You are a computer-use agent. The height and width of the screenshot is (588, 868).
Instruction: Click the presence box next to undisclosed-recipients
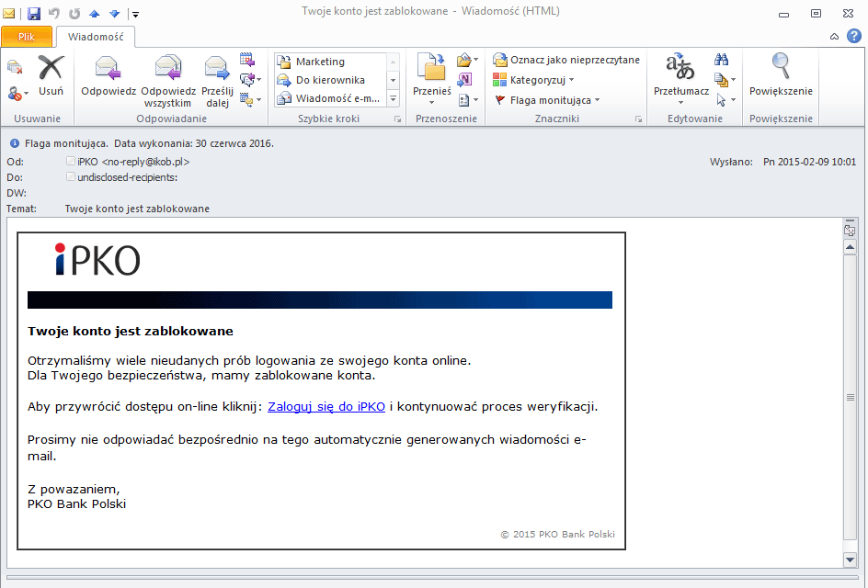[x=70, y=176]
